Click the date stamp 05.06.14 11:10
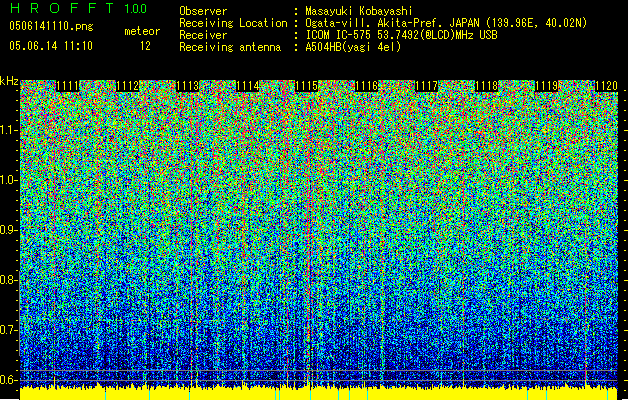The width and height of the screenshot is (629, 400). click(51, 46)
